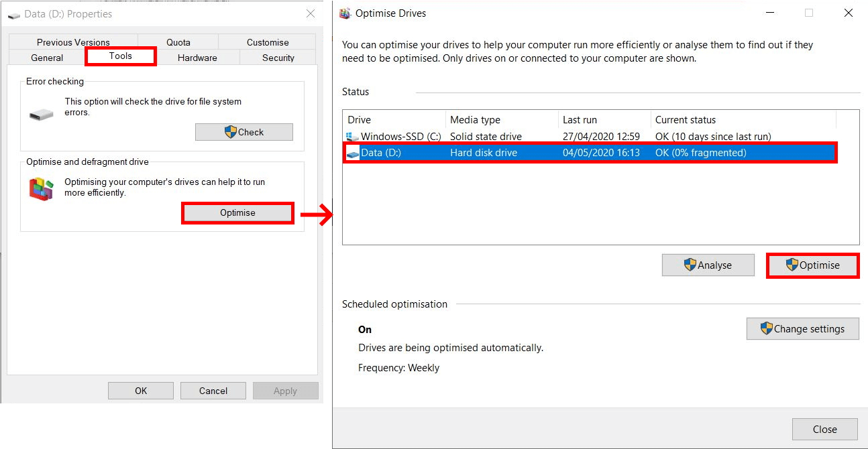Viewport: 868px width, 449px height.
Task: Click Optimise in the Optimise Drives window
Action: coord(812,265)
